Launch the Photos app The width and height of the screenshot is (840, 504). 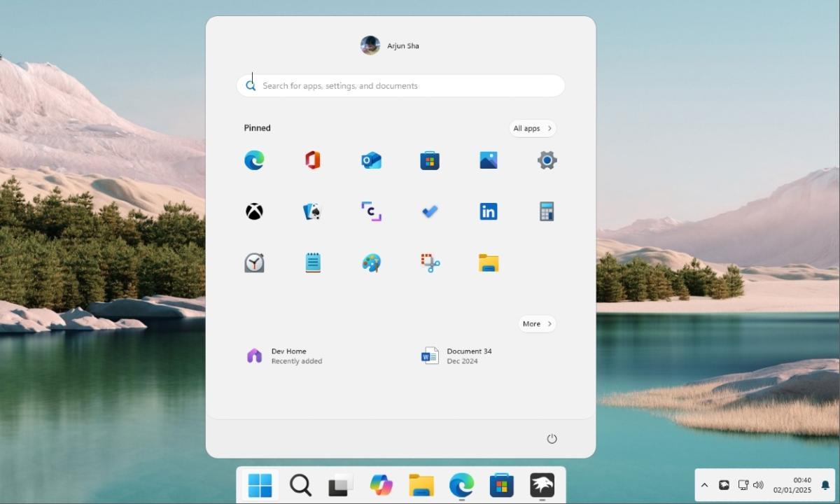[488, 160]
